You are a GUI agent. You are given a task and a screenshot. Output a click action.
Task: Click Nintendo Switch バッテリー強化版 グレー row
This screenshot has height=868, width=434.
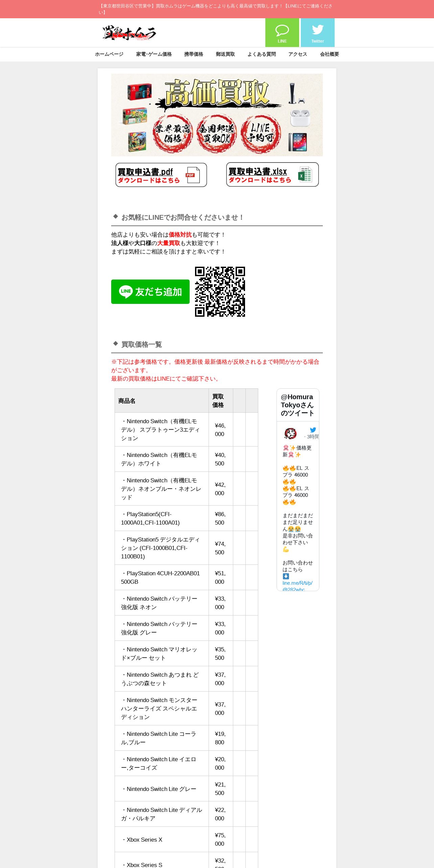point(186,628)
